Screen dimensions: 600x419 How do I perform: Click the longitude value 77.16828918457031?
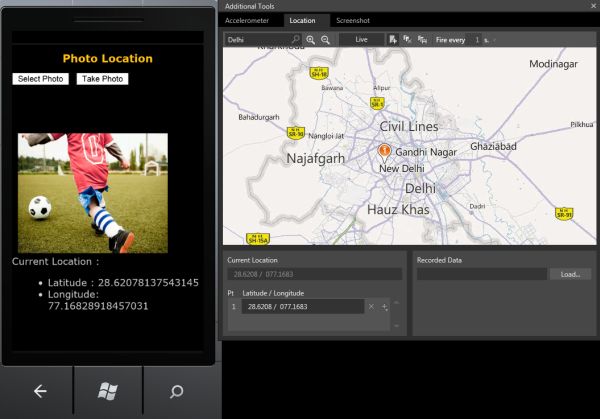click(x=98, y=306)
